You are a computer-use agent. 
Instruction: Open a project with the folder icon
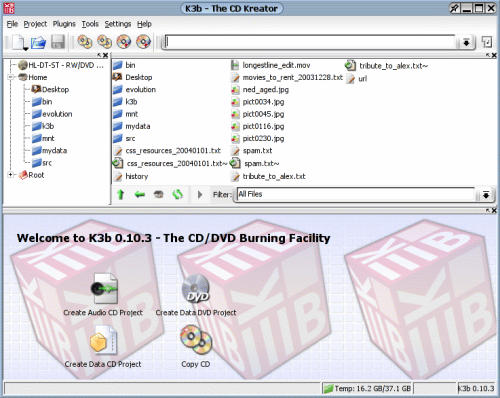tap(38, 43)
